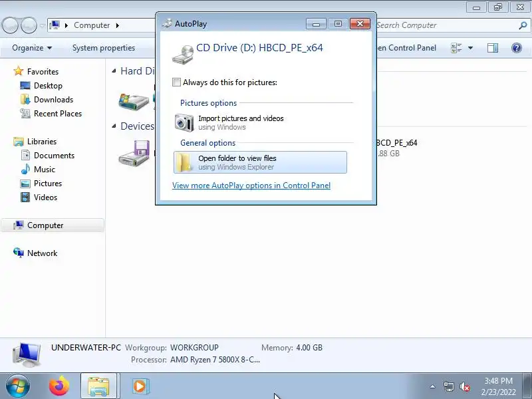Click System properties in toolbar
532x399 pixels.
(x=104, y=48)
